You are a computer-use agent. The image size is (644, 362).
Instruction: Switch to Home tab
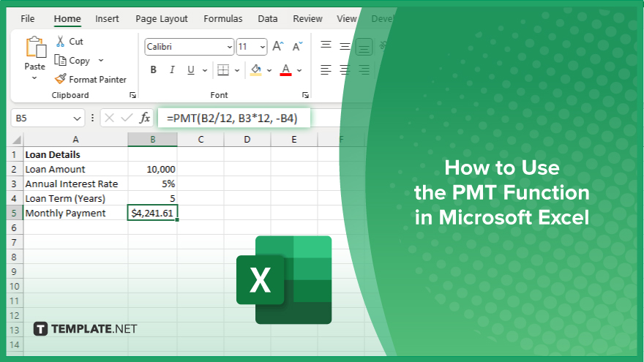[x=67, y=19]
